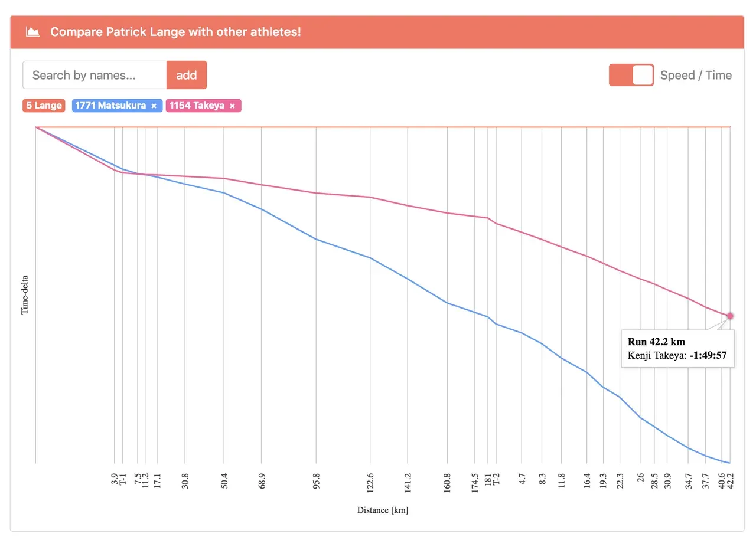Click the Distance [km] axis title
Viewport: 756px width, 537px height.
[383, 510]
